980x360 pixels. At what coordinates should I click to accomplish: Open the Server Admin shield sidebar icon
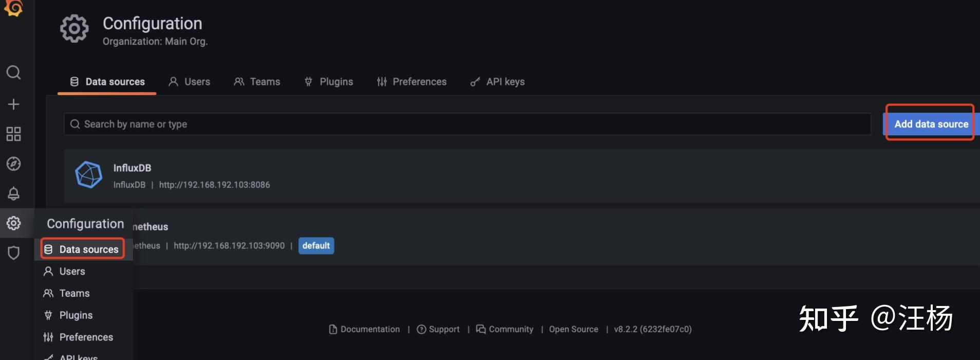13,253
